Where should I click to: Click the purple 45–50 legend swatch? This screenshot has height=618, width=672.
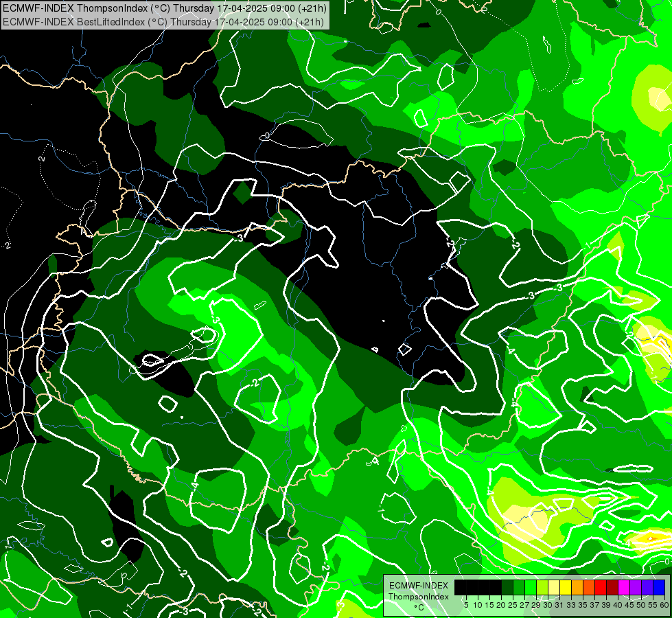636,587
